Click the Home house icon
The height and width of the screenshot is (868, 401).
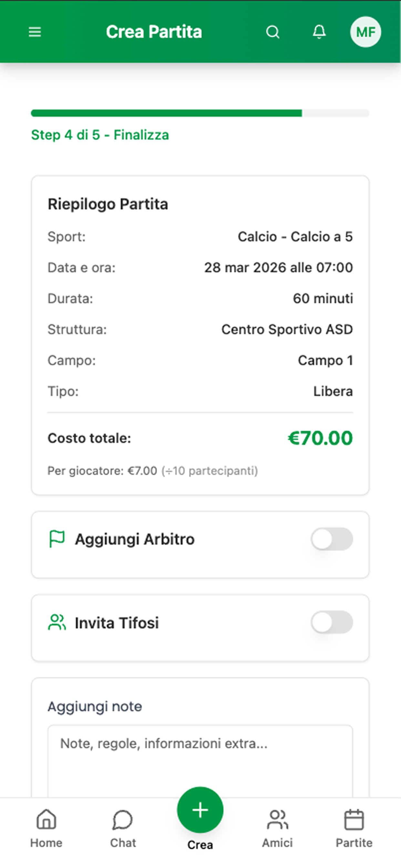pyautogui.click(x=46, y=819)
